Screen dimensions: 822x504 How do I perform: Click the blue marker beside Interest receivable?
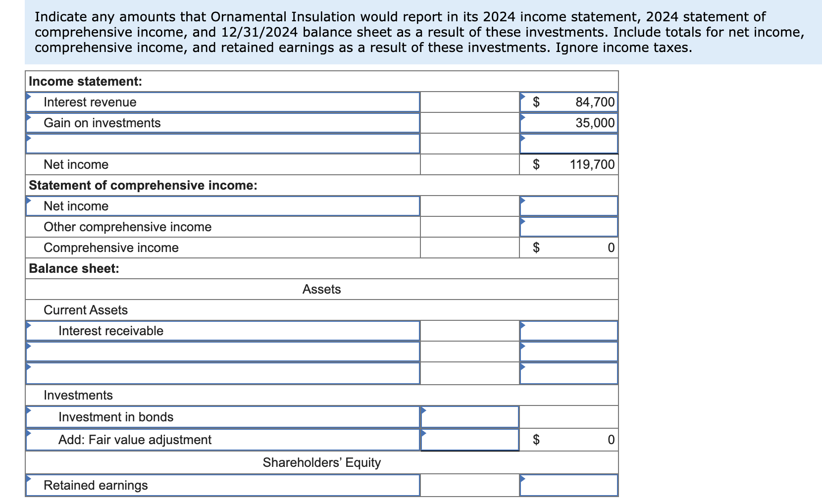click(29, 326)
